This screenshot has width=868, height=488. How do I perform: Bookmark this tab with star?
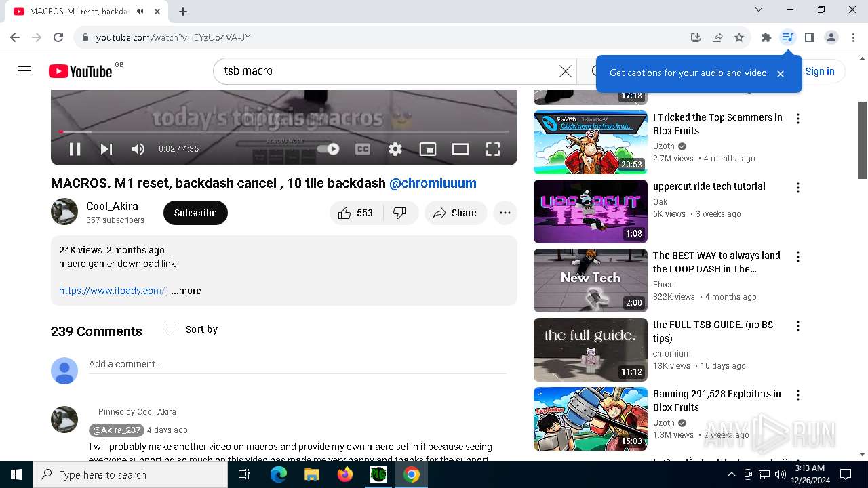(x=739, y=37)
